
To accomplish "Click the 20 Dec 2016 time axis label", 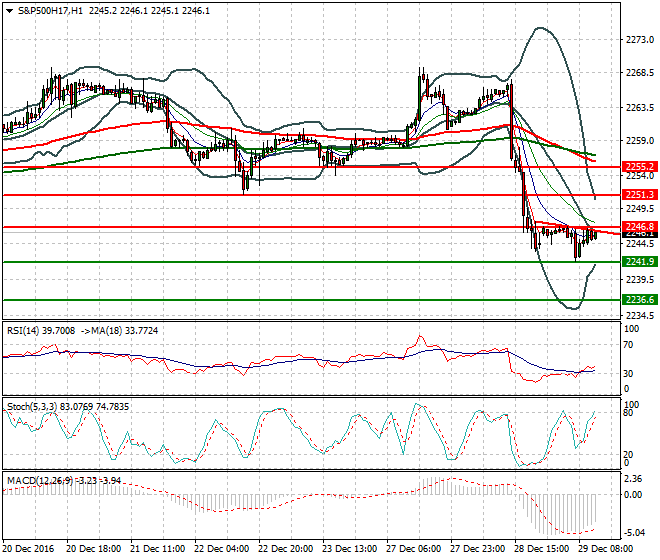I will coord(28,549).
